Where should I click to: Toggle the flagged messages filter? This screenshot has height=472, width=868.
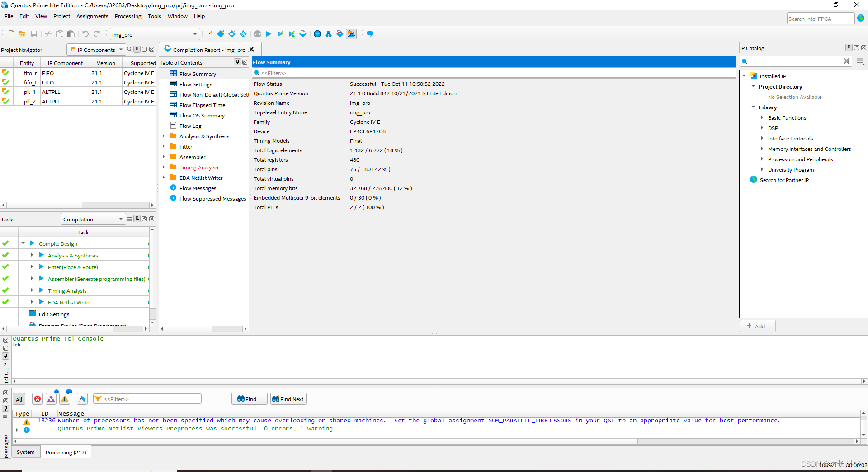pyautogui.click(x=82, y=399)
